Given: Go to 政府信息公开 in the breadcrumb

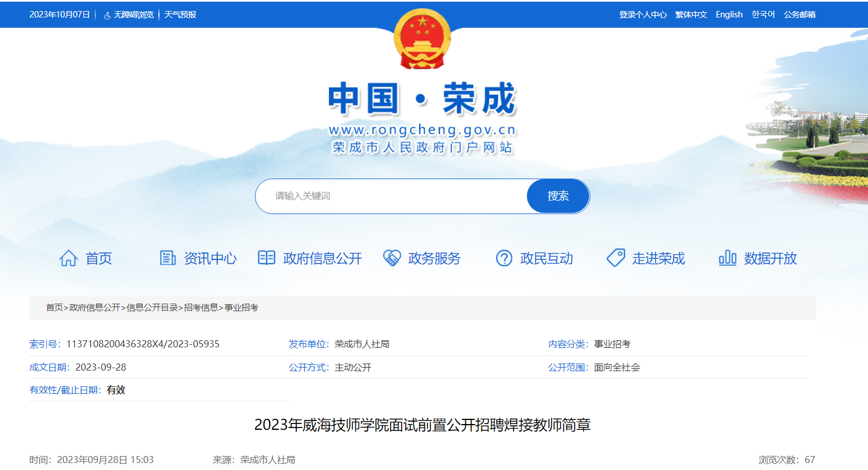Looking at the screenshot, I should click(x=94, y=308).
